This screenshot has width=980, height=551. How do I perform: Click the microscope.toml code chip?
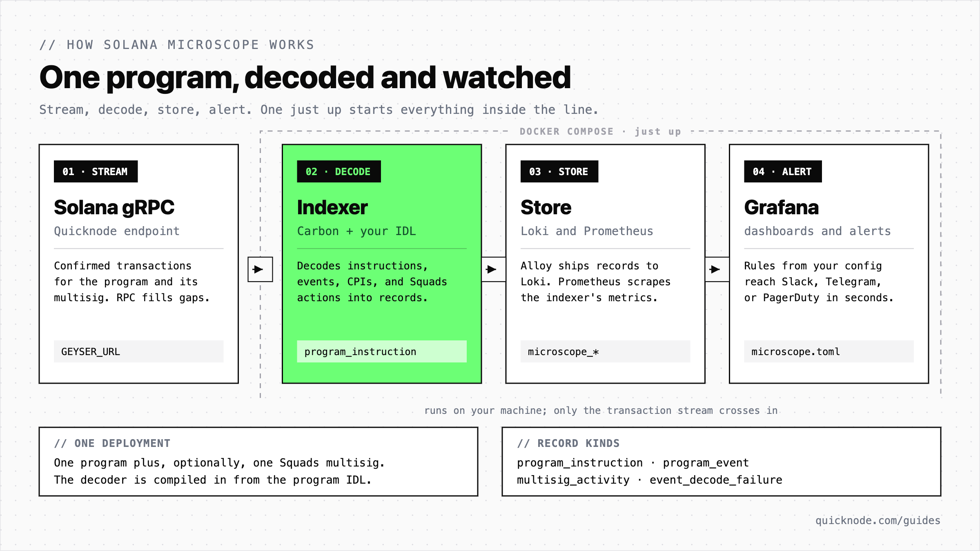point(829,351)
